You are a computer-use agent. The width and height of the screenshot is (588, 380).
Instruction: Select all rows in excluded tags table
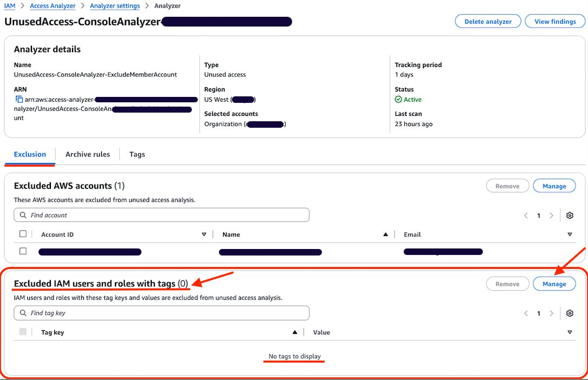23,331
